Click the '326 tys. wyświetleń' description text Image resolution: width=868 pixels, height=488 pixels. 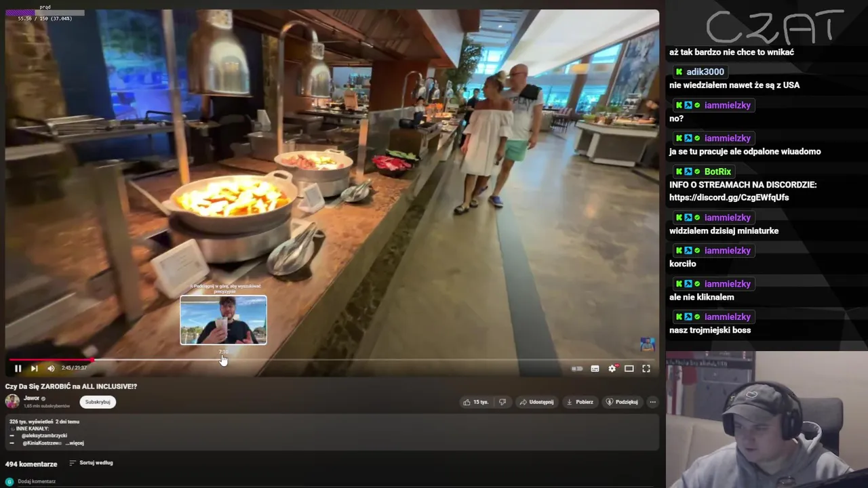(31, 422)
